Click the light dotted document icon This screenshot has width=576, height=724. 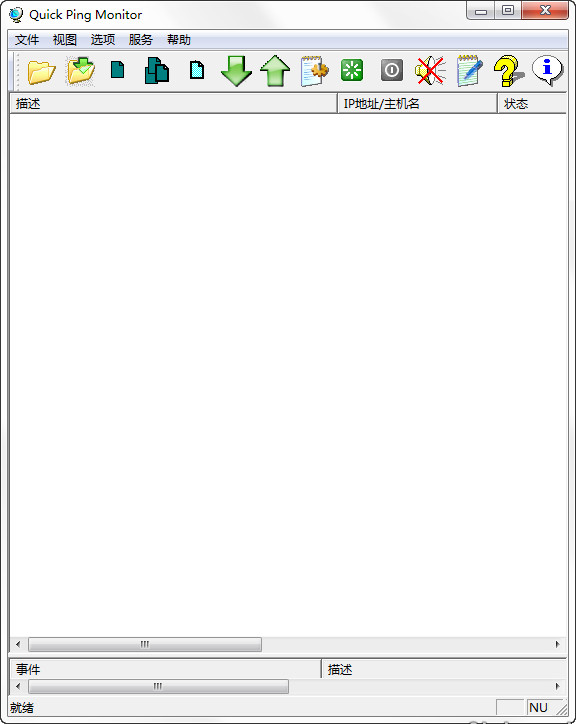(x=197, y=70)
